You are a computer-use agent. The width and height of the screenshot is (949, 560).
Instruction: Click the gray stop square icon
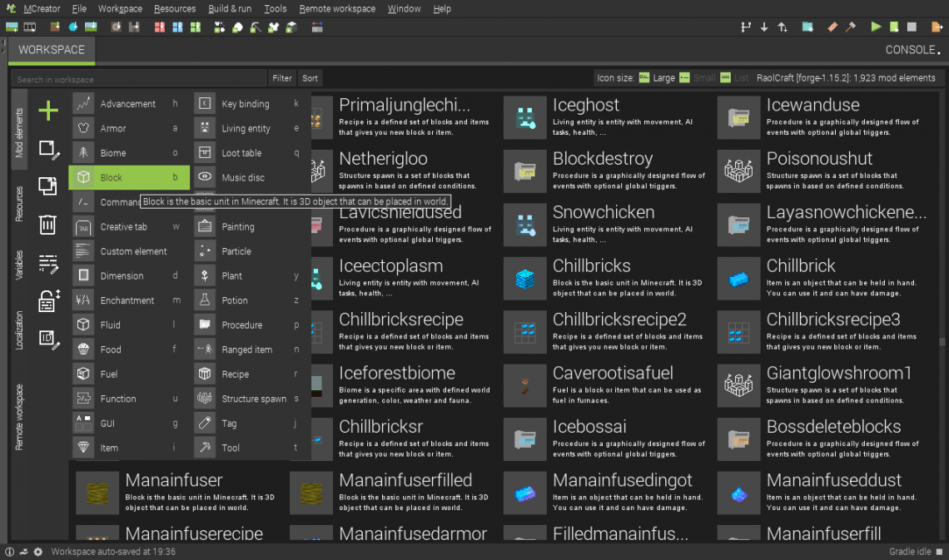[912, 27]
